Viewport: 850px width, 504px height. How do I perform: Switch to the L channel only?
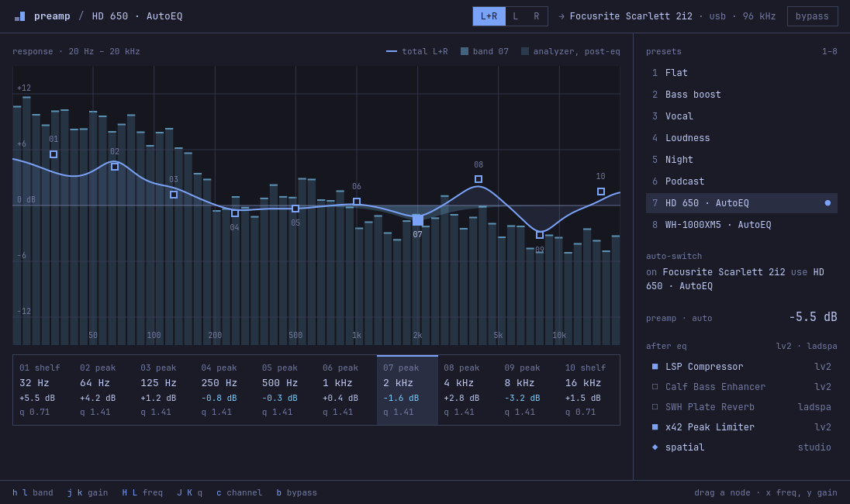coord(516,16)
